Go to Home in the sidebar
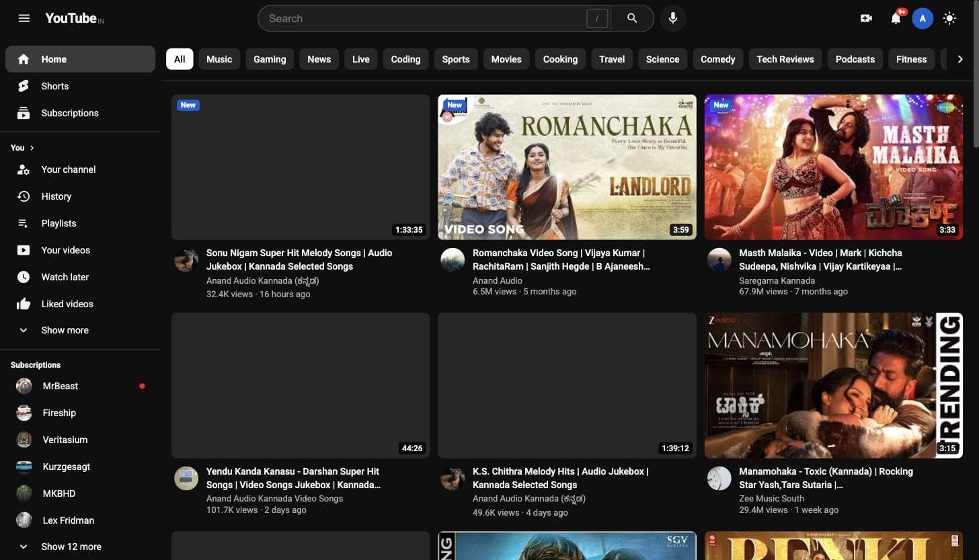The height and width of the screenshot is (560, 979). tap(80, 59)
